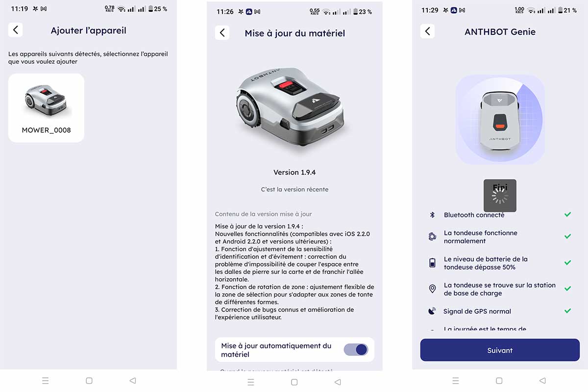Click the green check beside Signal de GPS normal
Screen dimensions: 588x392
(x=567, y=311)
